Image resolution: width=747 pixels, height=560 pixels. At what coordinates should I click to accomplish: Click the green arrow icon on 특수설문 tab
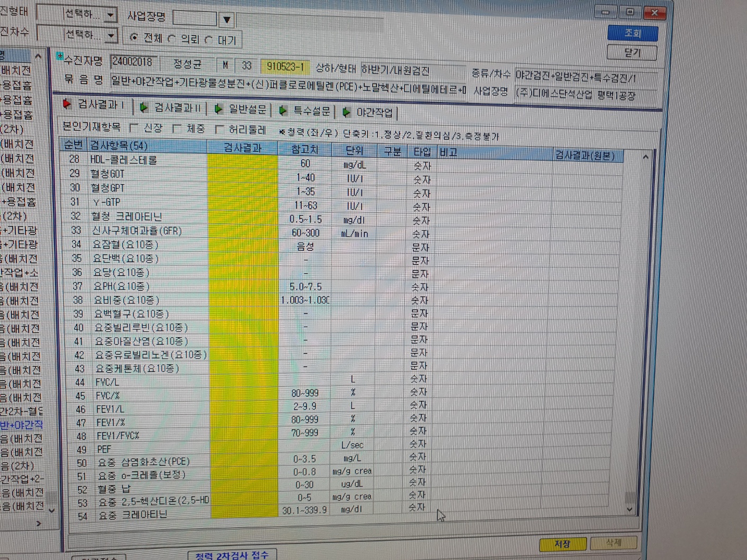pos(283,111)
